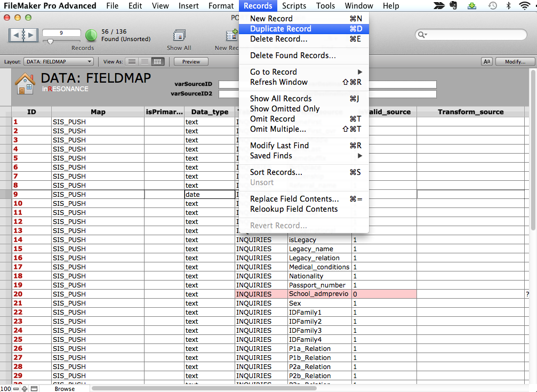537x392 pixels.
Task: Click the varSourceID2 field
Action: pos(327,93)
